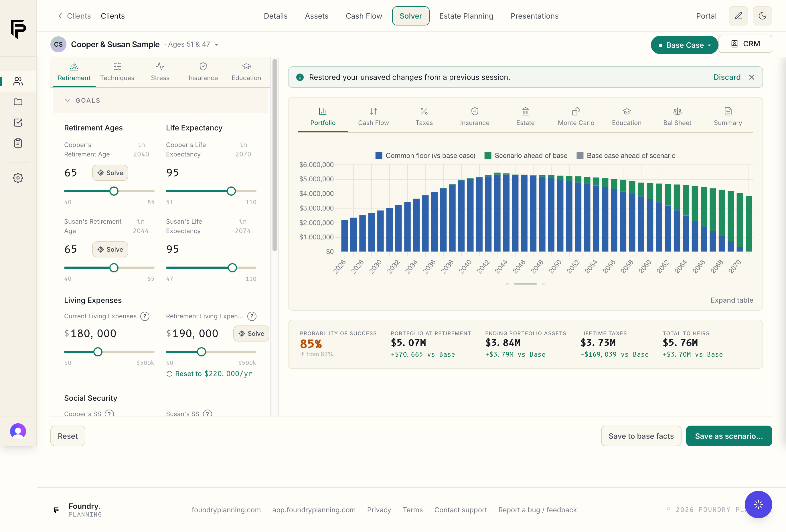Open the Insurance chart tab
The width and height of the screenshot is (786, 532).
click(475, 117)
